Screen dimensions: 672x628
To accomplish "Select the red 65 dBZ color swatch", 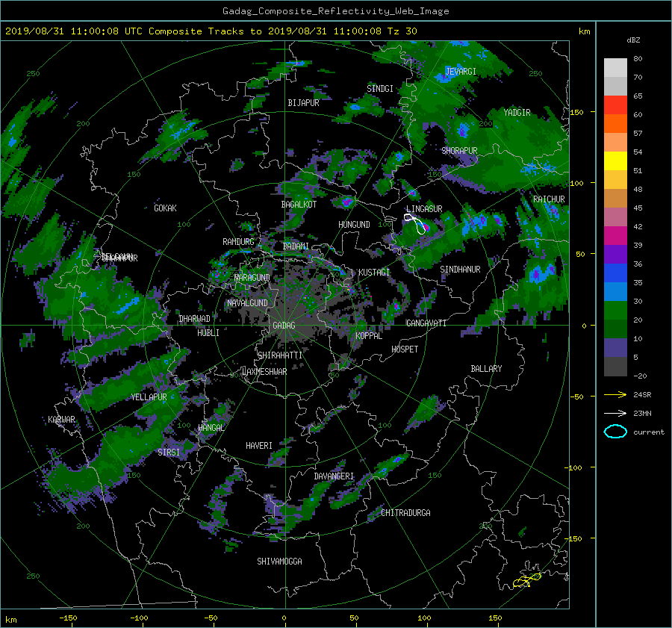I will [615, 105].
